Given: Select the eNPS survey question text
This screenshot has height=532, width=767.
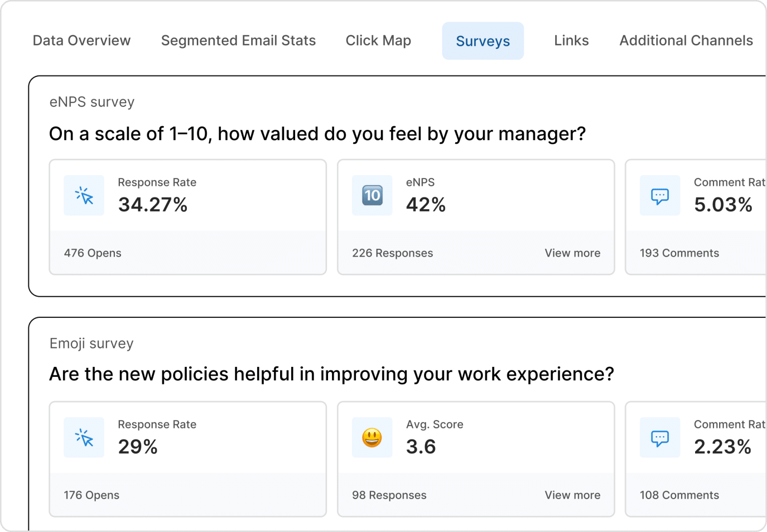Looking at the screenshot, I should (318, 133).
